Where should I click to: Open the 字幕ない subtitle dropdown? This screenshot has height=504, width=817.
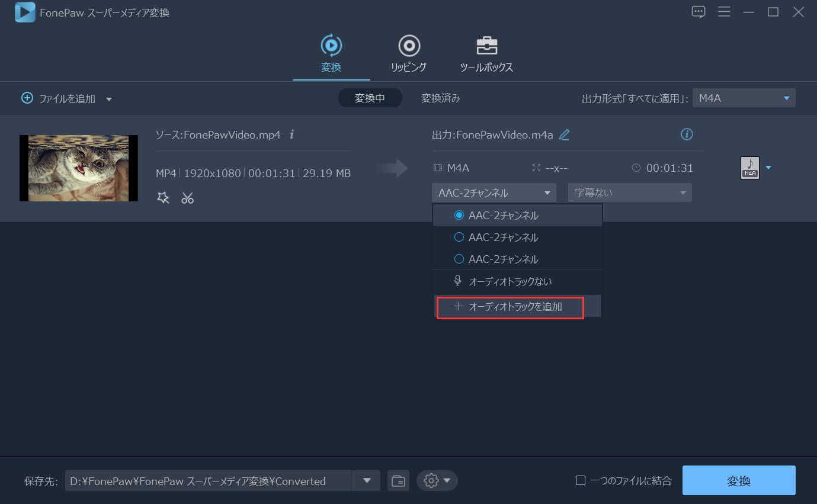point(630,192)
